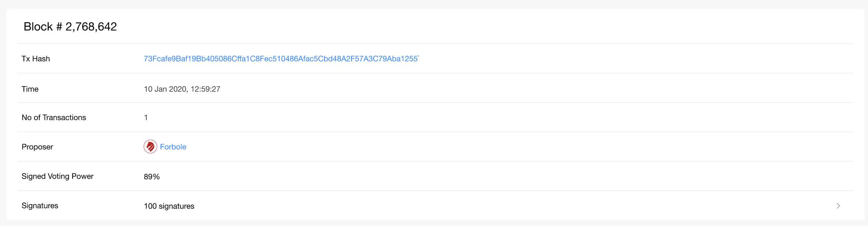
Task: Click the Proposer row label
Action: 37,147
